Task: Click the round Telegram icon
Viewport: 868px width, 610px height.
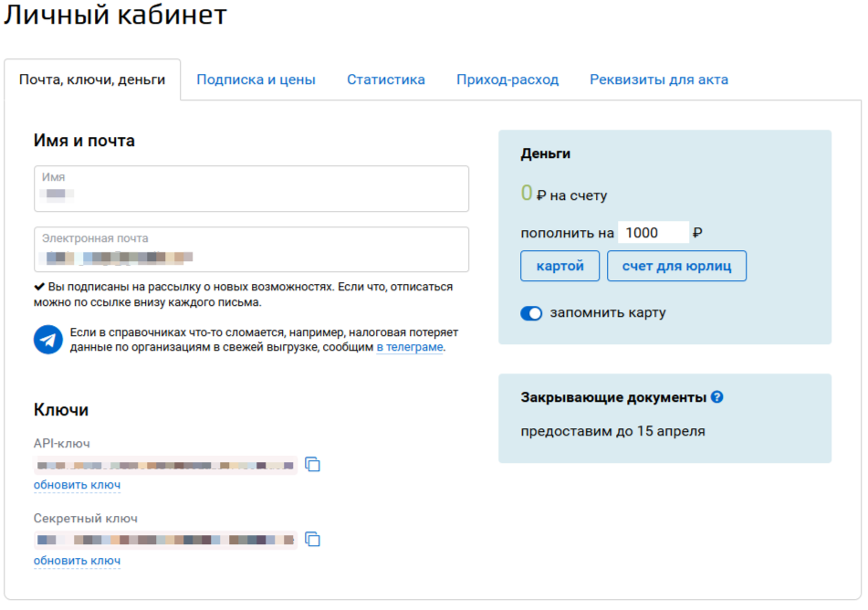Action: (48, 340)
